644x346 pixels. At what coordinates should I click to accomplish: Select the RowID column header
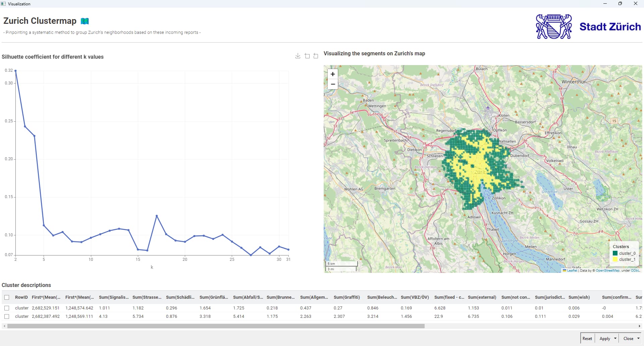tap(21, 297)
